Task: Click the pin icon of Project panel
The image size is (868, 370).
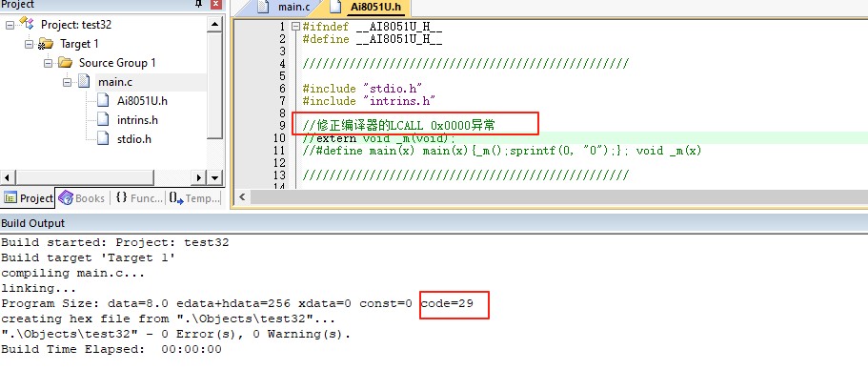Action: [x=199, y=4]
